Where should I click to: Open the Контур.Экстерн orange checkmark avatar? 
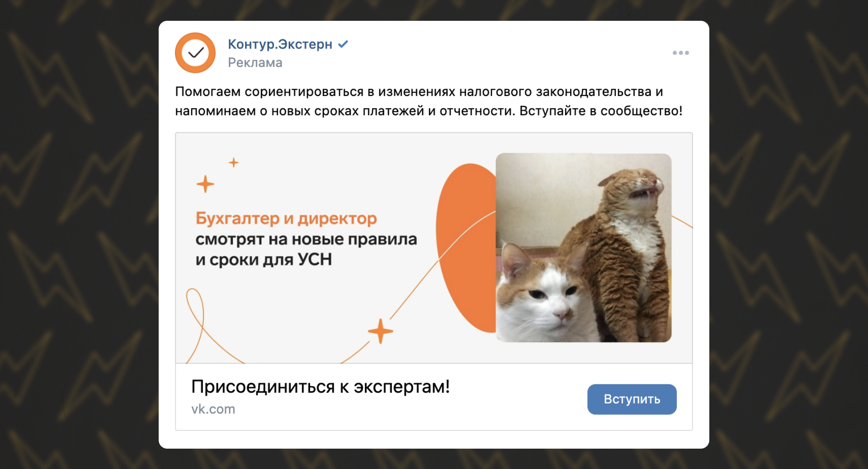195,53
